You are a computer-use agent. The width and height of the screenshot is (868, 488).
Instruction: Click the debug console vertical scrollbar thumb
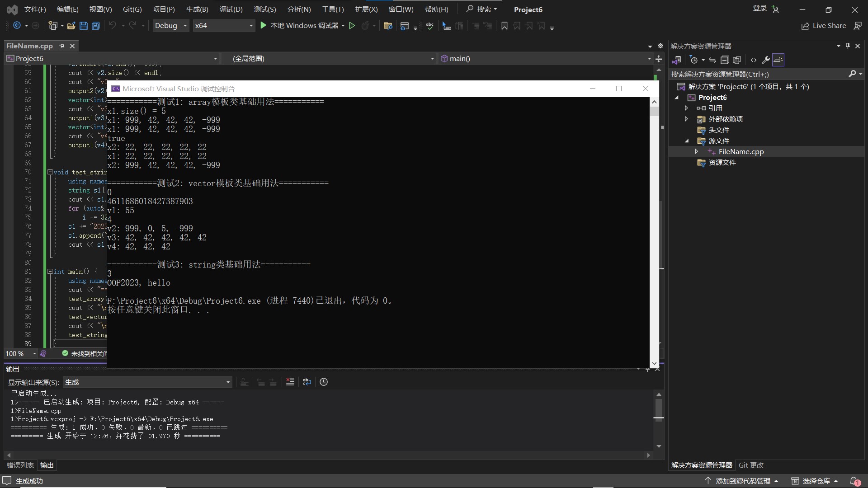(x=654, y=111)
